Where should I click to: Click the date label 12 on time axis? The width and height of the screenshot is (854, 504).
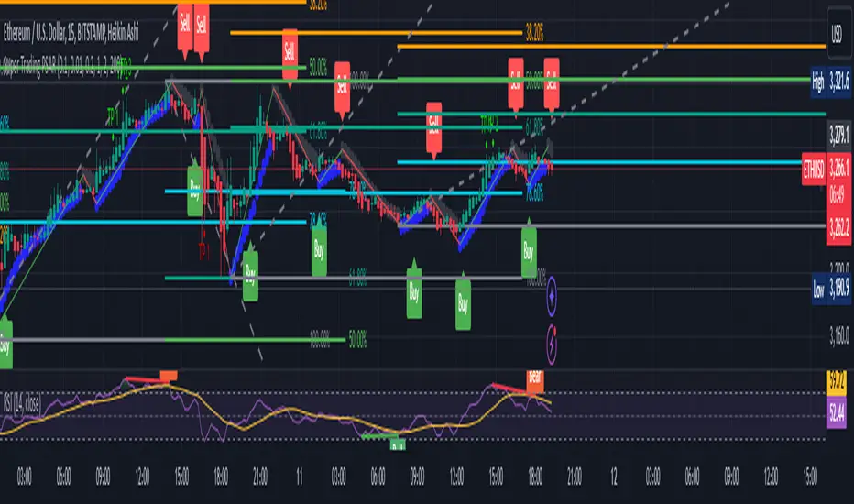614,477
